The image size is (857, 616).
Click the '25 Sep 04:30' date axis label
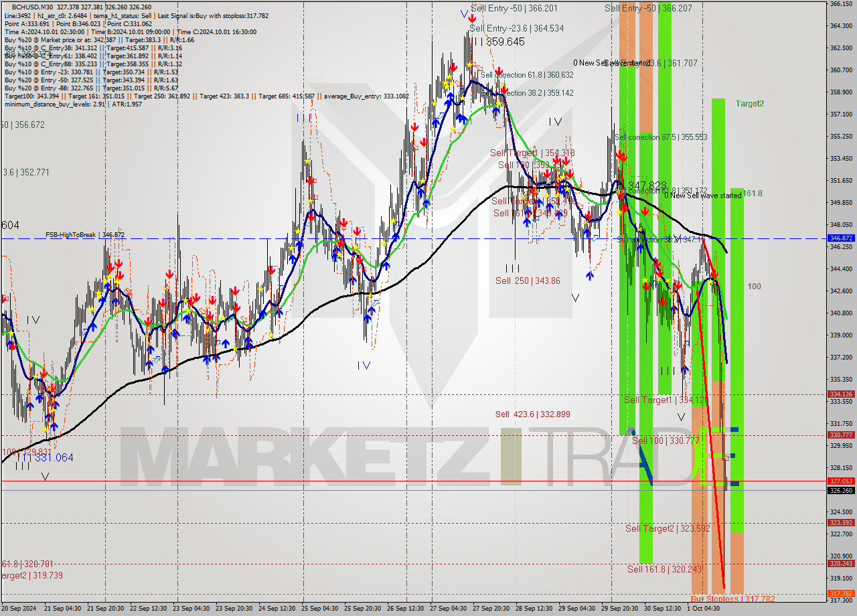tap(320, 609)
